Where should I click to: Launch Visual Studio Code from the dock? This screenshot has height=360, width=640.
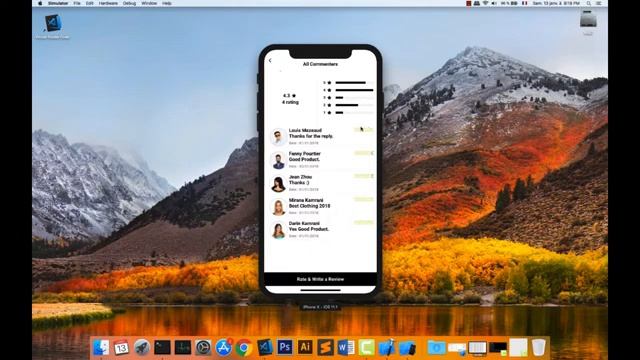pyautogui.click(x=264, y=347)
